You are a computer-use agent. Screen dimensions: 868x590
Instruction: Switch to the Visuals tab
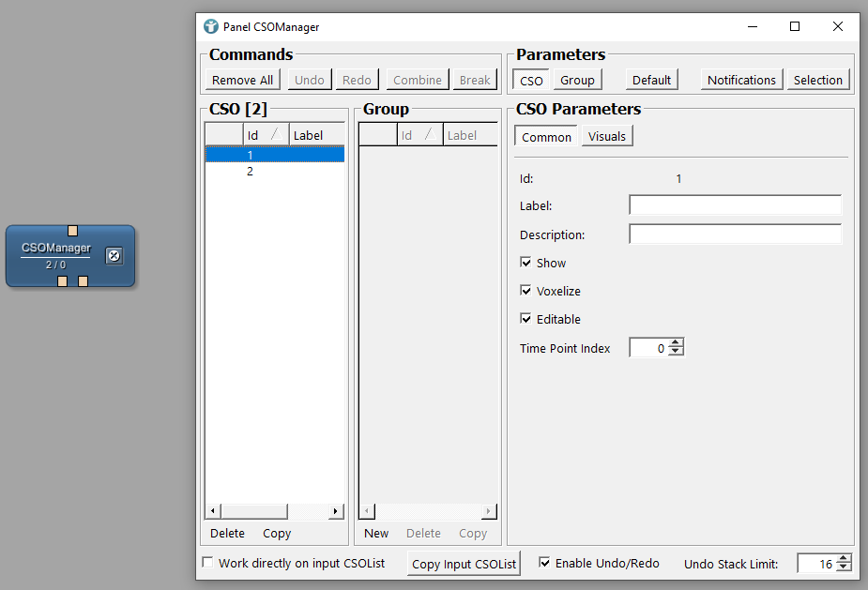coord(606,137)
